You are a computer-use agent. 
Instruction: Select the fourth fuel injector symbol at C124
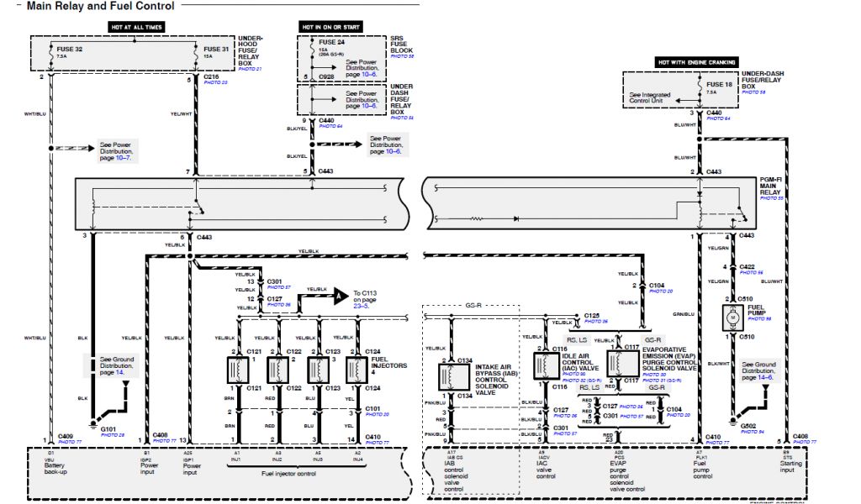[x=359, y=370]
